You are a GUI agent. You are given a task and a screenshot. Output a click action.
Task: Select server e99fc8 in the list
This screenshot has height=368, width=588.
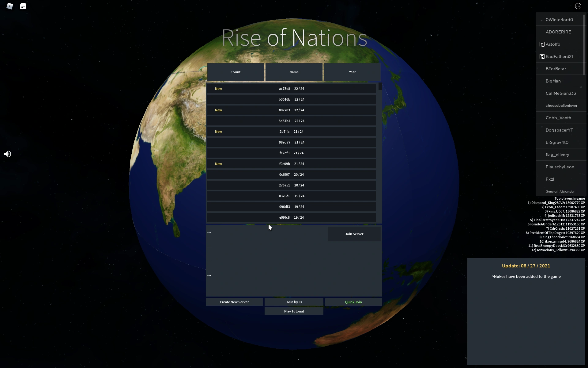pyautogui.click(x=291, y=217)
